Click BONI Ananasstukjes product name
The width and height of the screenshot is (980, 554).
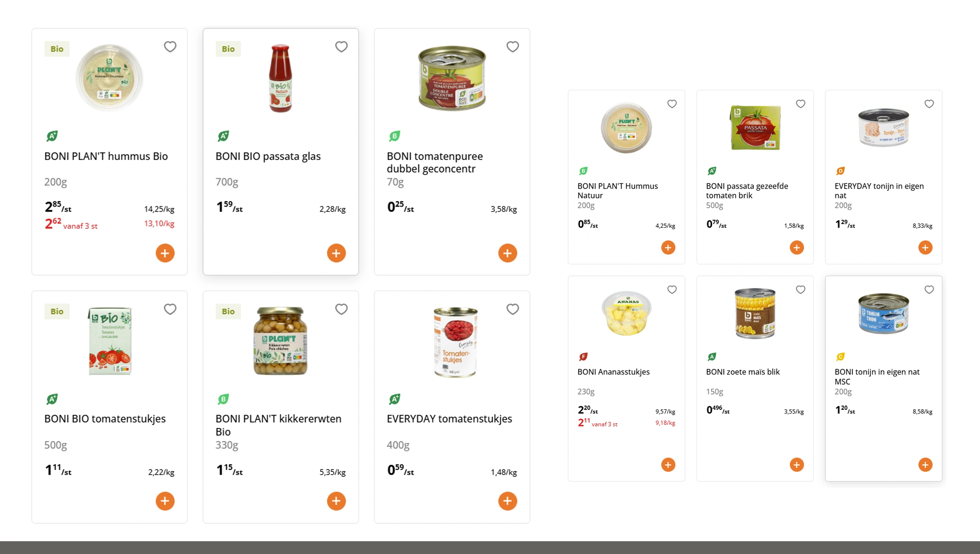(613, 372)
